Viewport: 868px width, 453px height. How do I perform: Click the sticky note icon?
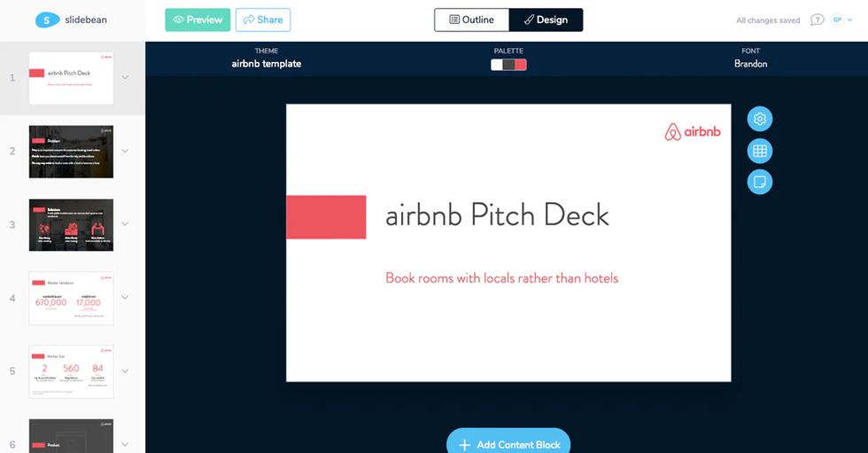point(759,182)
